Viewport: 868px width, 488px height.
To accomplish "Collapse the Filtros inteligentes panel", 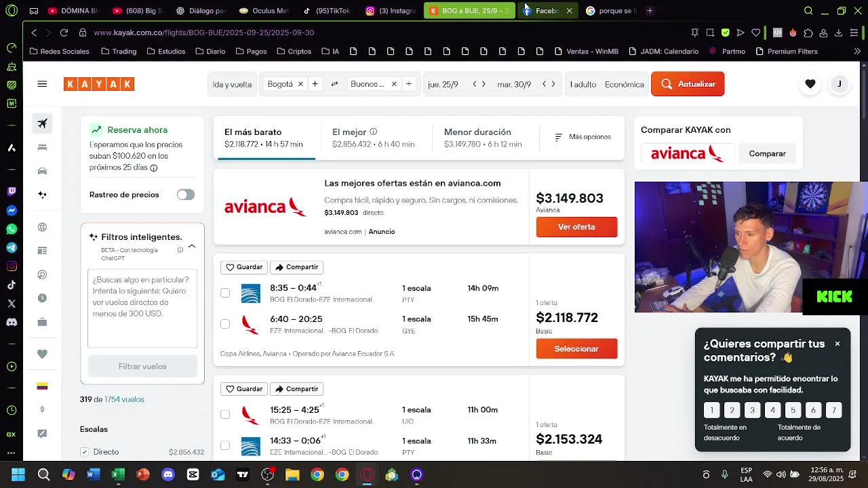I will click(x=192, y=246).
